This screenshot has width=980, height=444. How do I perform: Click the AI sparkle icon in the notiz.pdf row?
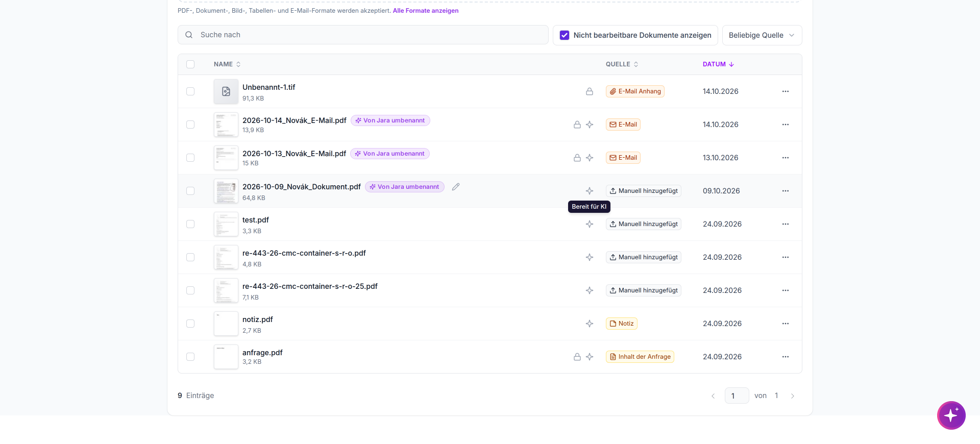pyautogui.click(x=590, y=324)
